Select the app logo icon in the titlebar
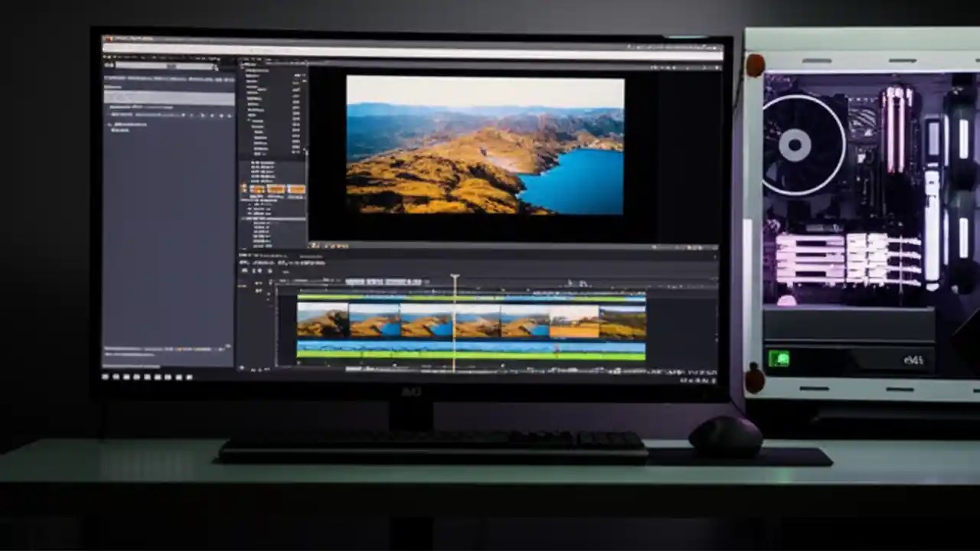This screenshot has width=980, height=551. pos(109,36)
